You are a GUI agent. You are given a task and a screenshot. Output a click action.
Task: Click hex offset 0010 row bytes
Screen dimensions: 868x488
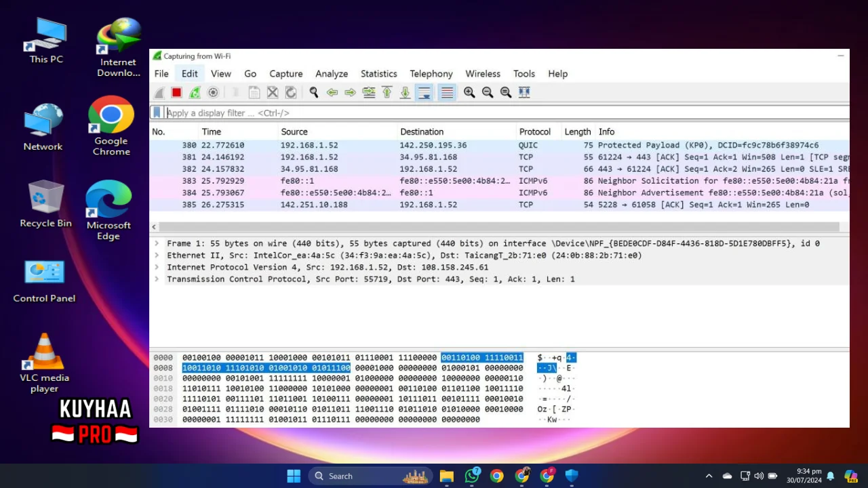tap(353, 378)
